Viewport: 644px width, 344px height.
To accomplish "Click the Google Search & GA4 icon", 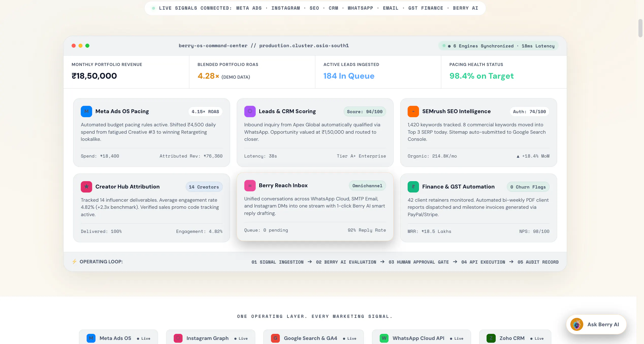I will [275, 338].
